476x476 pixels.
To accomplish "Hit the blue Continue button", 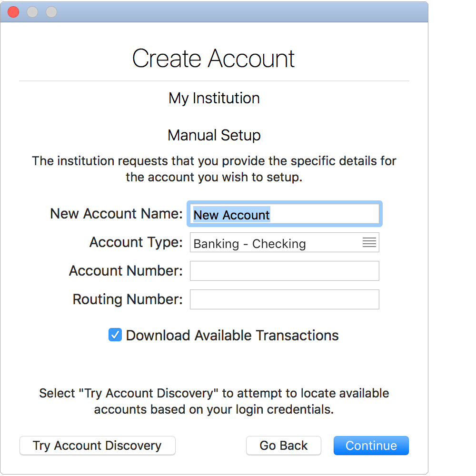I will tap(371, 446).
